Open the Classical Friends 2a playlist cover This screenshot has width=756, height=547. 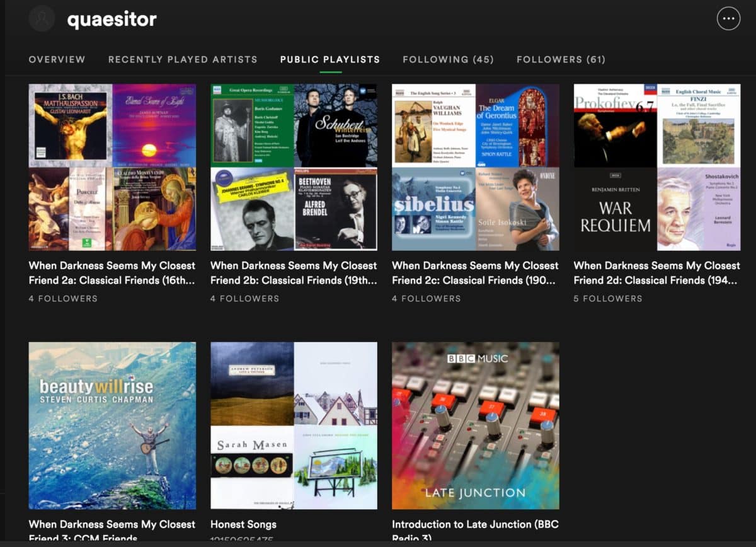[x=112, y=167]
